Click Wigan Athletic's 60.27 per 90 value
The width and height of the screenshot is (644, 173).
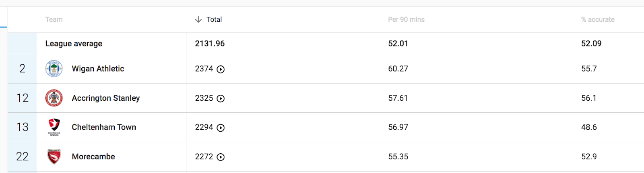coord(398,69)
